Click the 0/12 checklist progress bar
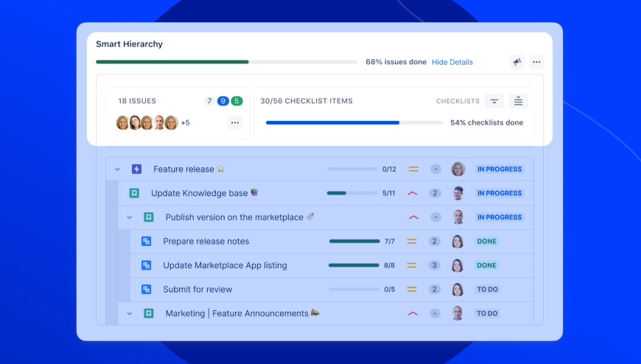Image resolution: width=641 pixels, height=364 pixels. coord(352,169)
